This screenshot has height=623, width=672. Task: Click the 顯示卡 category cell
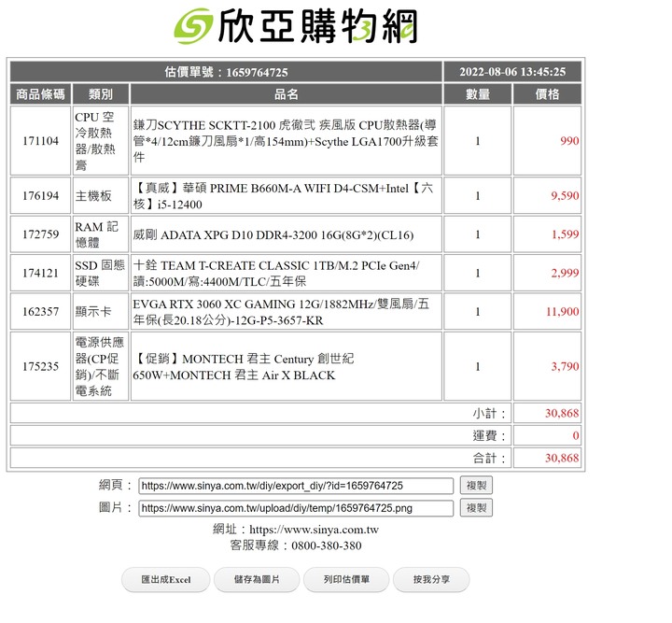[101, 311]
